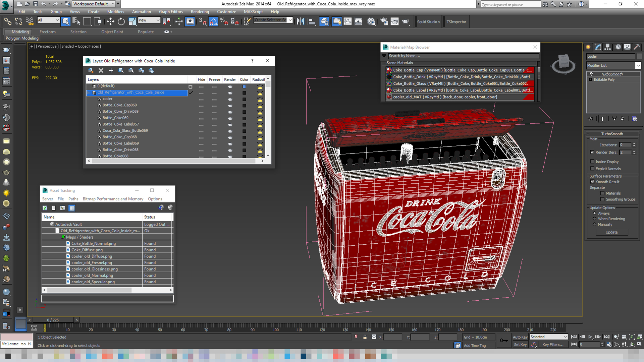
Task: Activate the Select and Scale tool
Action: 132,21
